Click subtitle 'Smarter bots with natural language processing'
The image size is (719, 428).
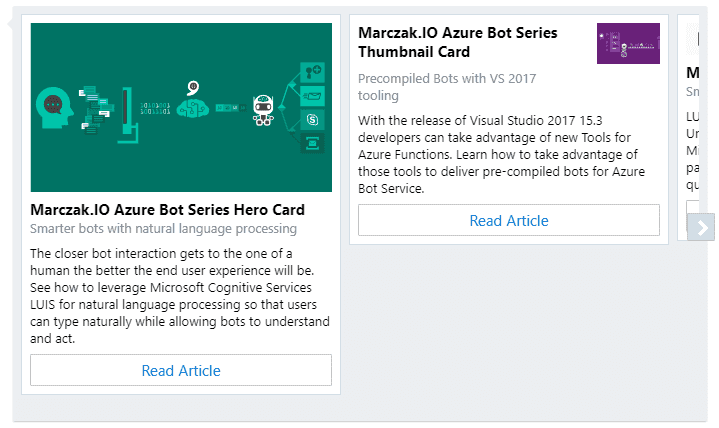pyautogui.click(x=163, y=228)
